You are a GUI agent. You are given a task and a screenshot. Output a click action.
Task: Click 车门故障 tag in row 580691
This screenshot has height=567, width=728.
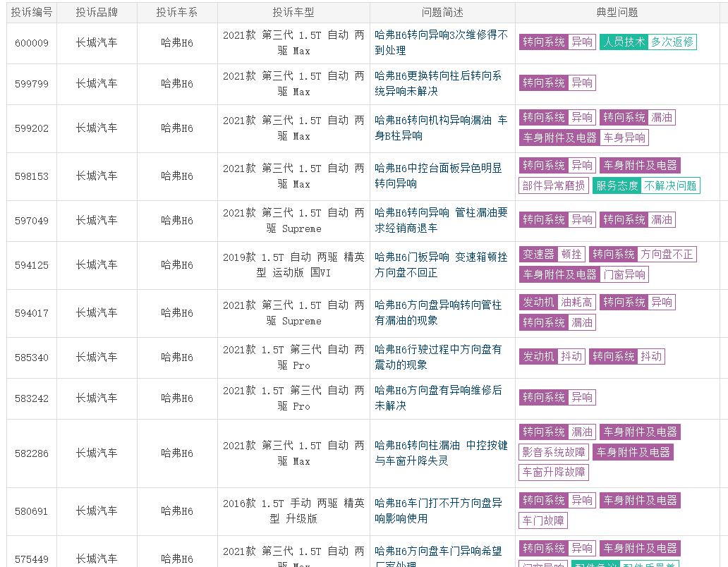tap(543, 520)
